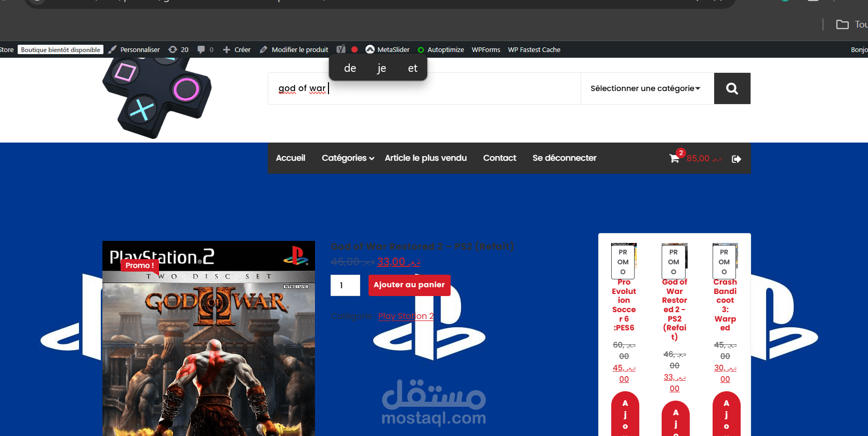Click the Yoast SEO icon in admin bar
868x436 pixels.
341,49
